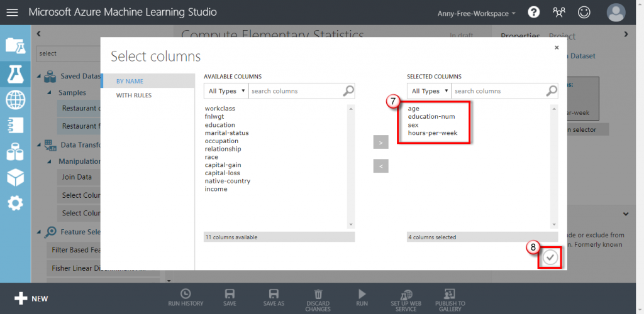Screen dimensions: 644x314
Task: Open the user account avatar
Action: click(x=616, y=13)
